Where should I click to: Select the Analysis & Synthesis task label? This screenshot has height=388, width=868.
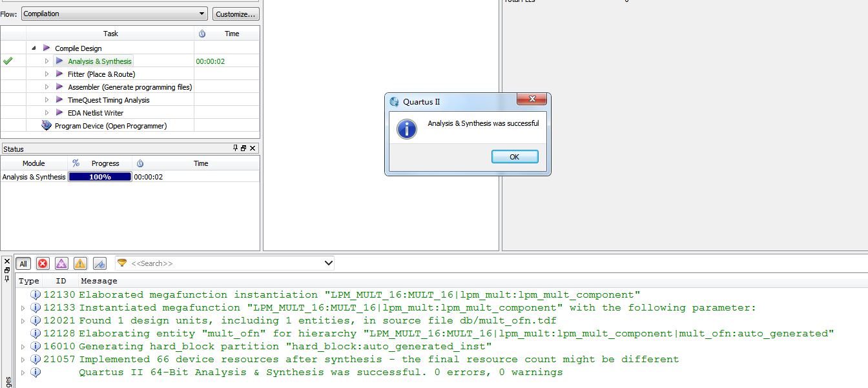99,61
